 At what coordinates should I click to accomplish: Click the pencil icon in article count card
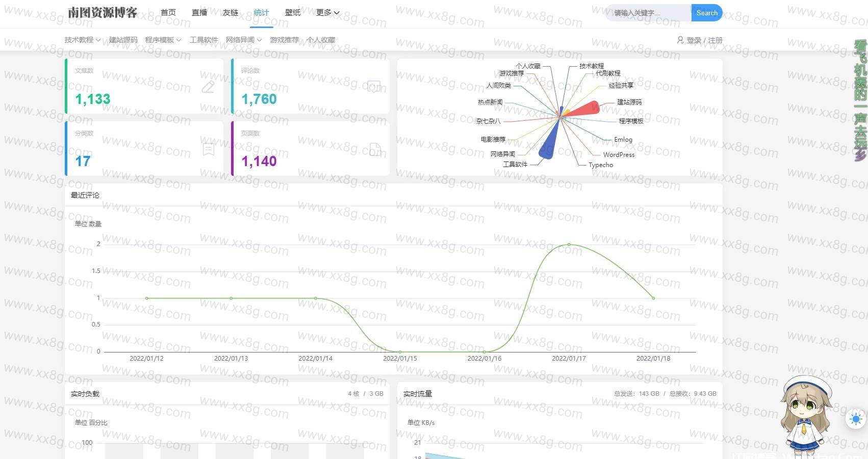208,87
